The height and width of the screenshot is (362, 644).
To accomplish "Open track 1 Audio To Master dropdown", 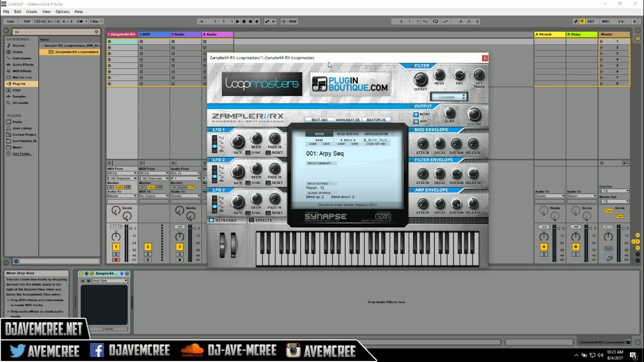I will pyautogui.click(x=122, y=196).
